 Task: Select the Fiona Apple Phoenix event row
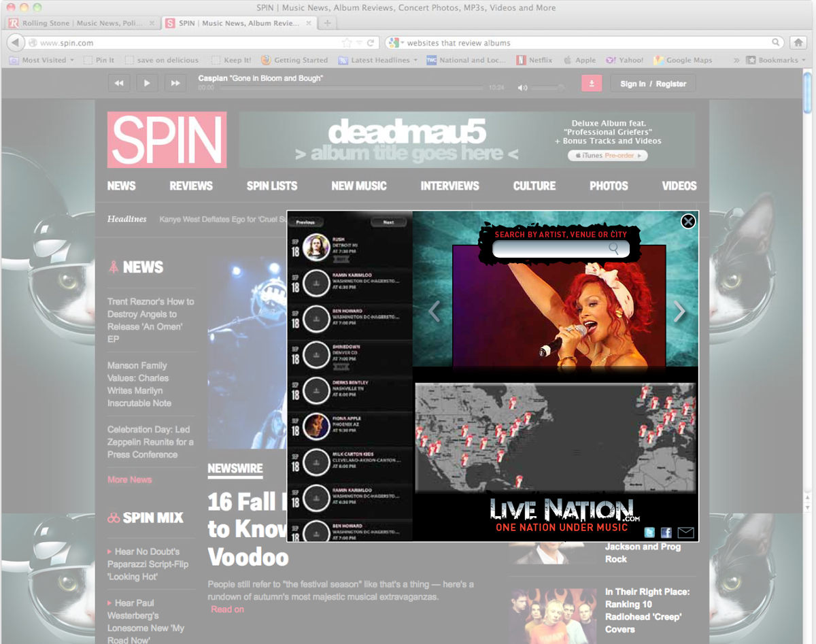tap(350, 426)
